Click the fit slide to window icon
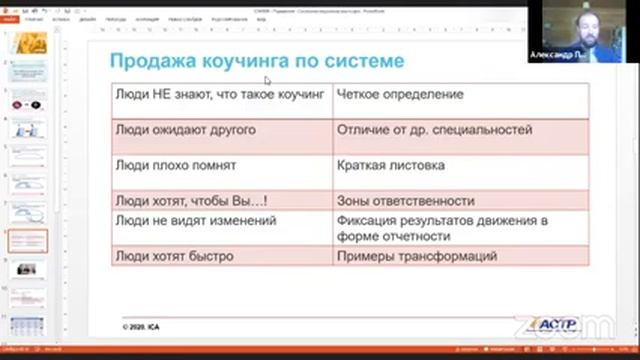Image resolution: width=640 pixels, height=360 pixels. (634, 350)
